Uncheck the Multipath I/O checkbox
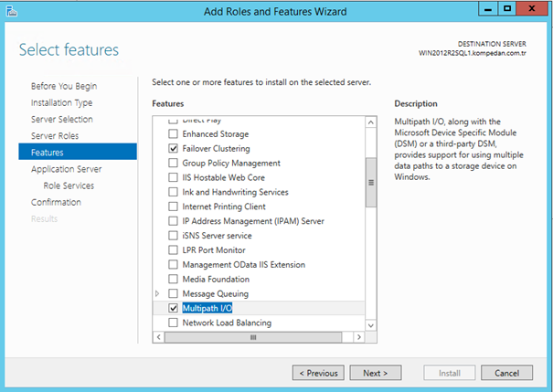Viewport: 553px width, 392px height. click(x=174, y=309)
